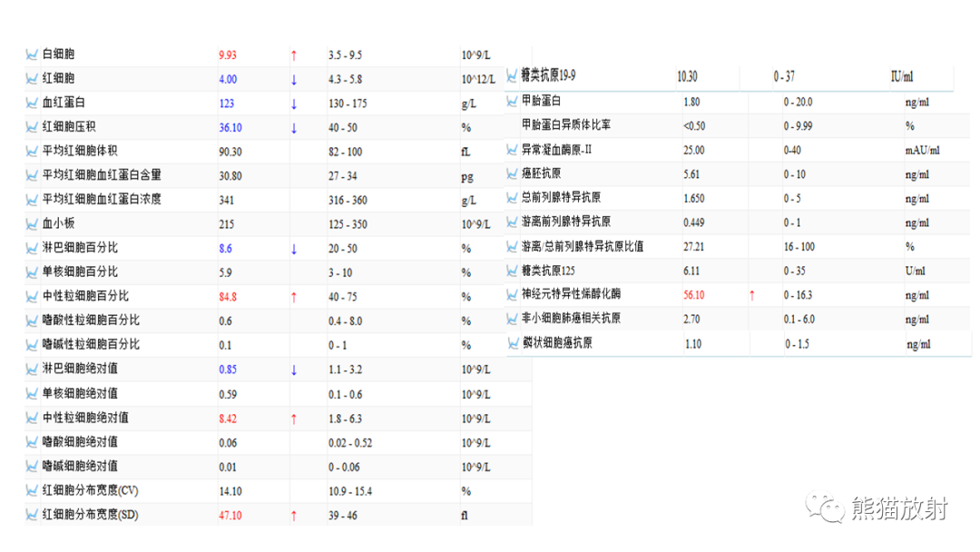
Task: Select the 平均红细胞体积 value 90.30
Action: coord(230,152)
